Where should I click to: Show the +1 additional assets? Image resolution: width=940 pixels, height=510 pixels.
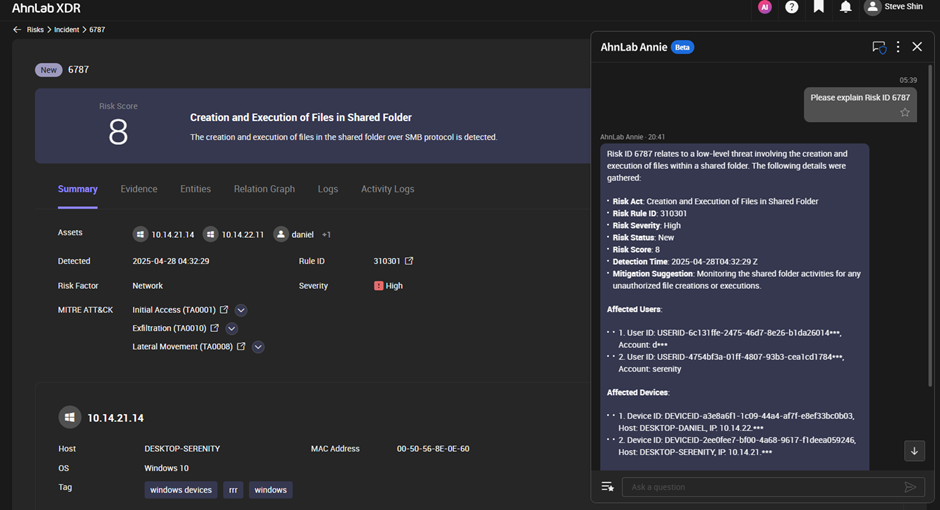point(326,234)
